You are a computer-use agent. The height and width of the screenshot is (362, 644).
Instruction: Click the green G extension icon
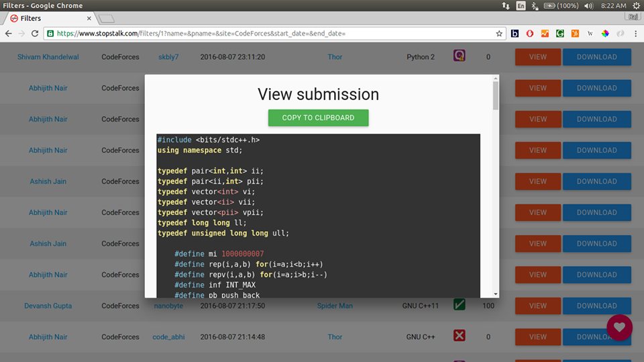point(559,34)
